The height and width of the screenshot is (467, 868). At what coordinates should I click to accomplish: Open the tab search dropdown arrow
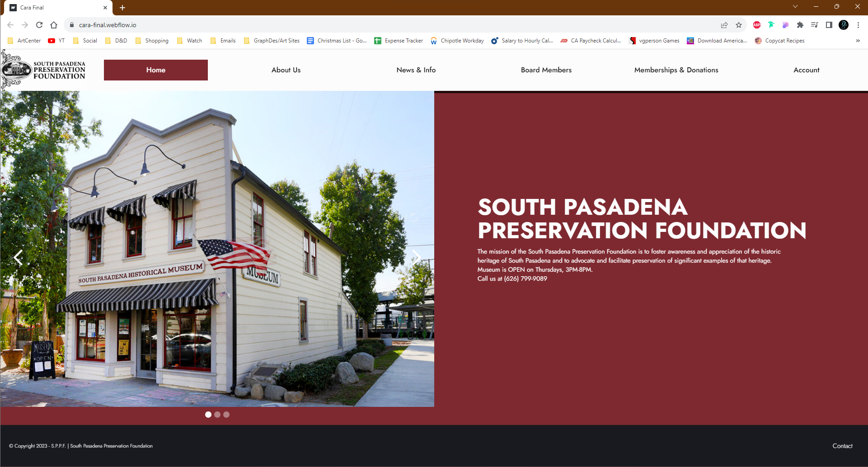(795, 7)
